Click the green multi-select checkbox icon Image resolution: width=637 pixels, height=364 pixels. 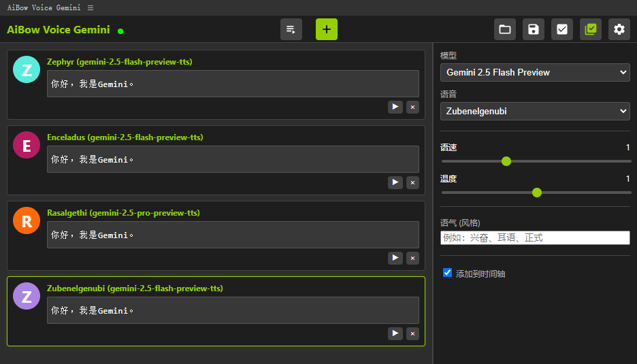point(591,29)
